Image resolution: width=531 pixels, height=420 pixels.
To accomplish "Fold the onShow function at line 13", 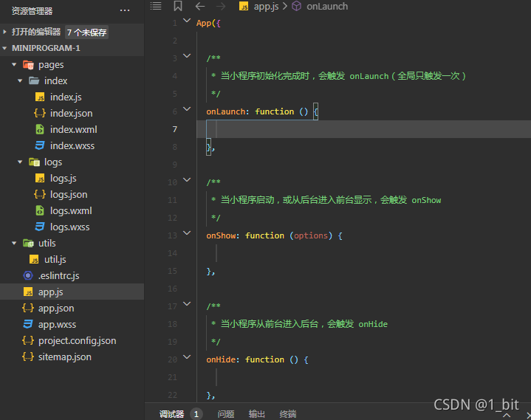I will pyautogui.click(x=187, y=233).
